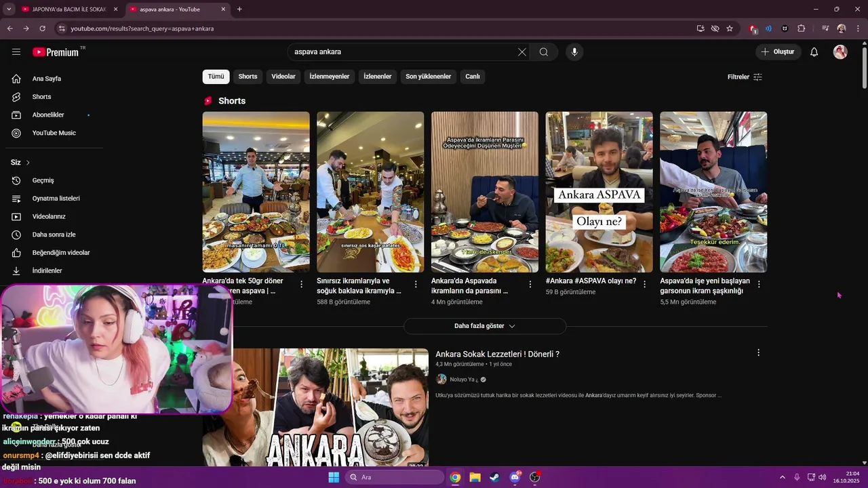Open Steam from the taskbar
This screenshot has height=488, width=868.
[494, 477]
